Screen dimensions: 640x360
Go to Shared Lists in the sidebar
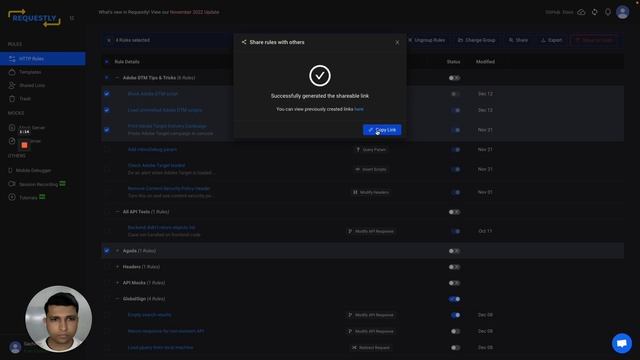pyautogui.click(x=32, y=85)
